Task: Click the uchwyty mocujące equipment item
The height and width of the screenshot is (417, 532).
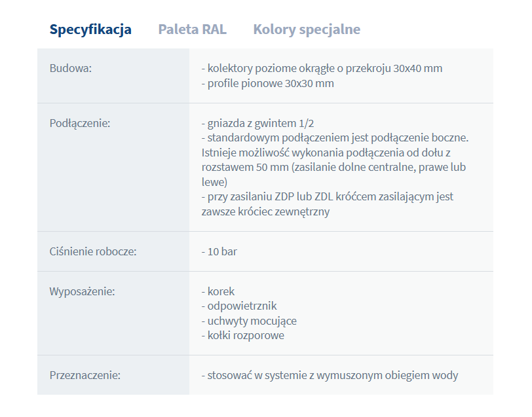Action: tap(248, 321)
